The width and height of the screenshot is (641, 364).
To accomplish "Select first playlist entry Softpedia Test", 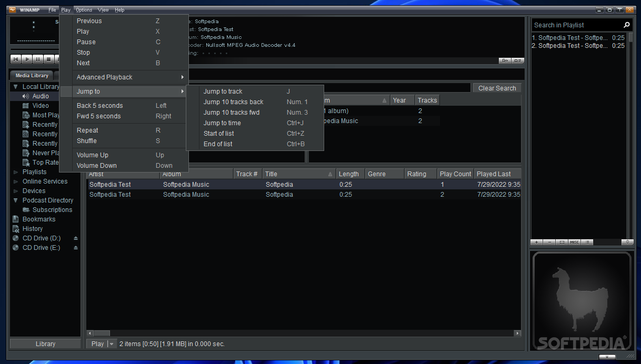I will (x=578, y=38).
